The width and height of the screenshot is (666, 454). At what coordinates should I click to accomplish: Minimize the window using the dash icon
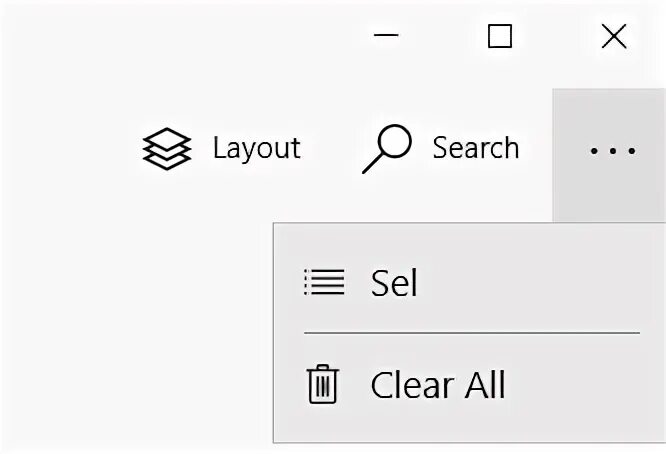pyautogui.click(x=386, y=37)
